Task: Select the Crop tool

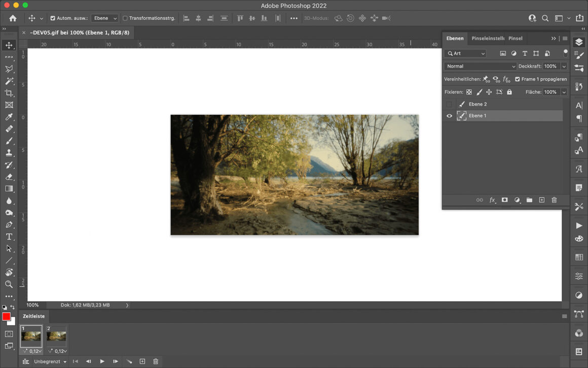Action: click(9, 93)
